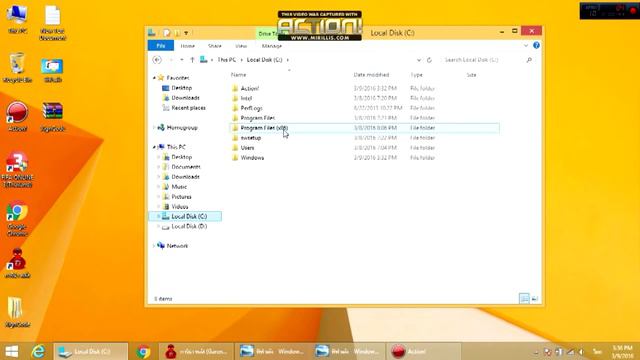Select Documents under This PC

click(186, 167)
